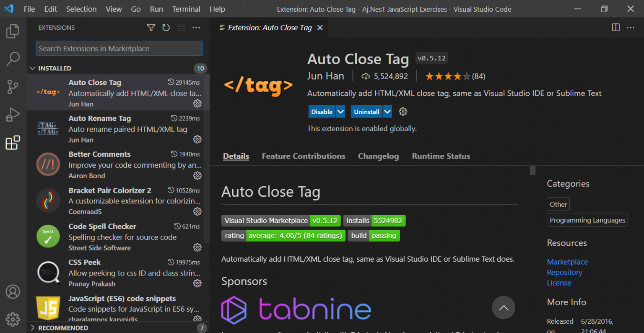Open the Terminal menu
The image size is (644, 333).
point(186,9)
